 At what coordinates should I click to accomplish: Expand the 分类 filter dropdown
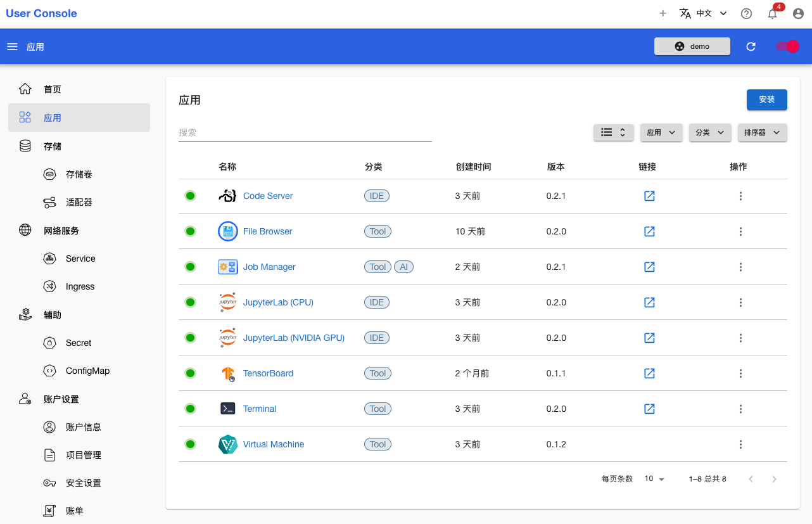pyautogui.click(x=710, y=132)
